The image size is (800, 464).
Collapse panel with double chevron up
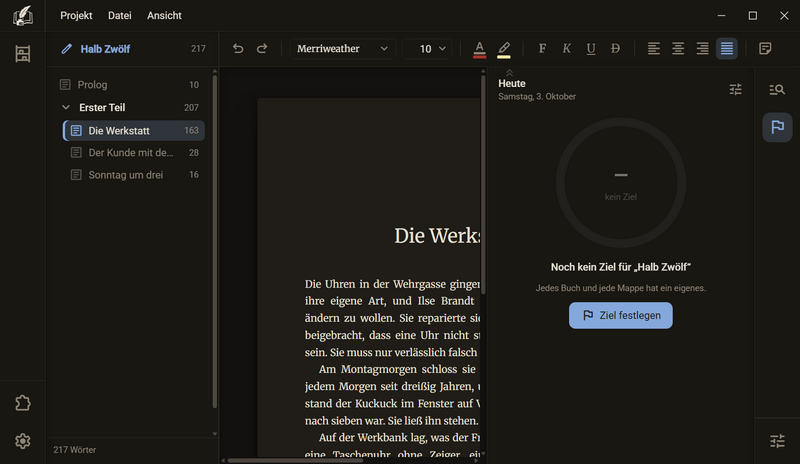tap(509, 72)
